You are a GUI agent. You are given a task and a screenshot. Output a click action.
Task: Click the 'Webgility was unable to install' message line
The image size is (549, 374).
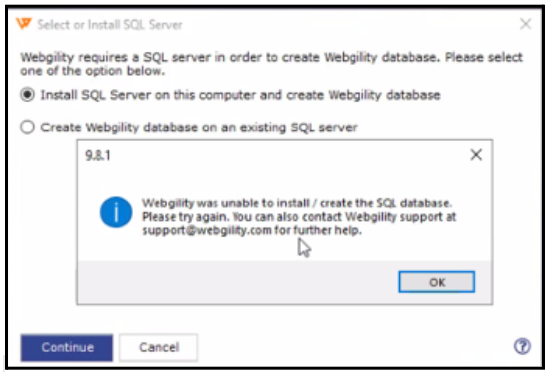click(x=297, y=203)
